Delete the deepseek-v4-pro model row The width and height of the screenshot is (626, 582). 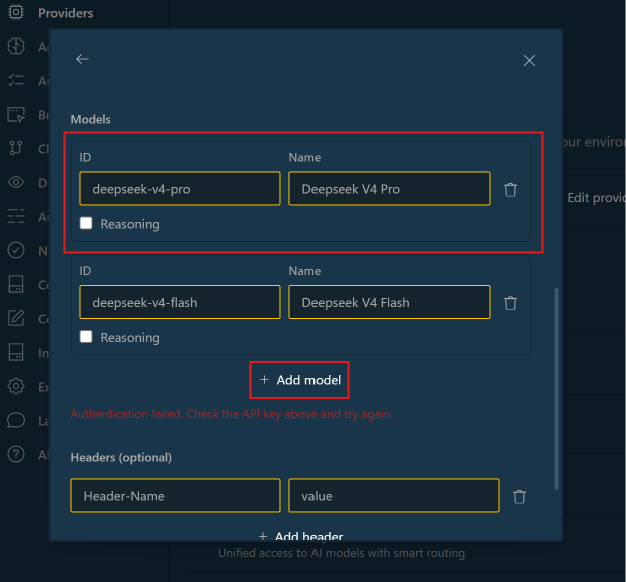click(510, 190)
